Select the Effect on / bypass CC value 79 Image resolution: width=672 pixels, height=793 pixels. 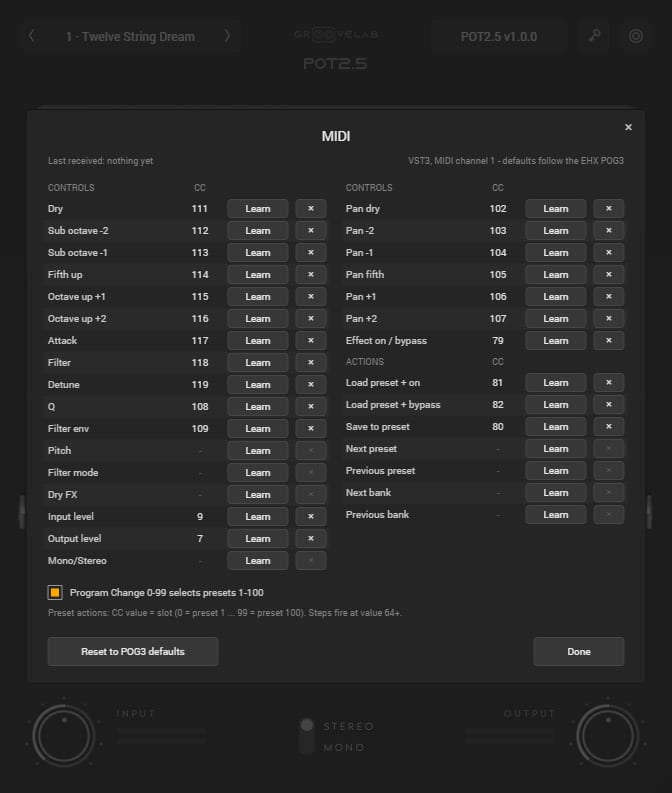498,340
